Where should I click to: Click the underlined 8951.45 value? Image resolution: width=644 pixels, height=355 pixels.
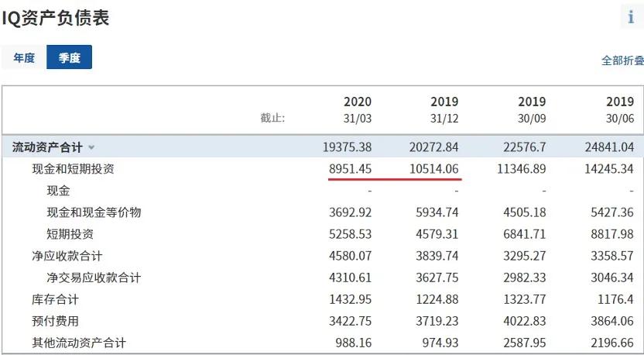pos(350,168)
